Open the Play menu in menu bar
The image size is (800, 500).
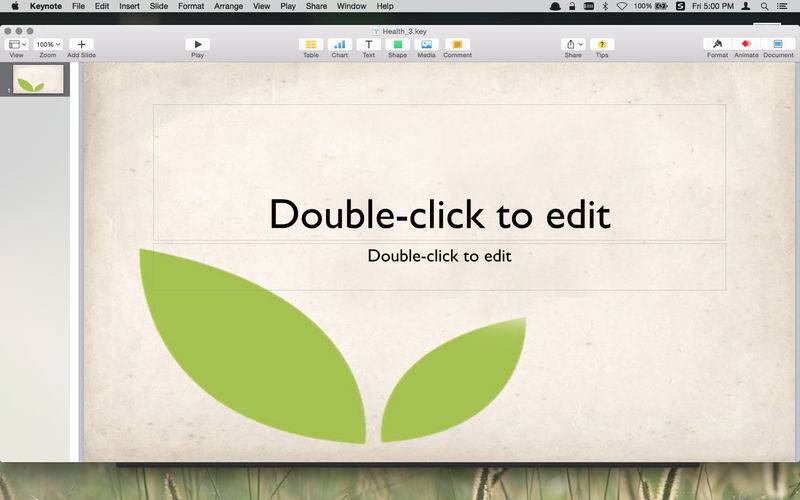(x=288, y=6)
